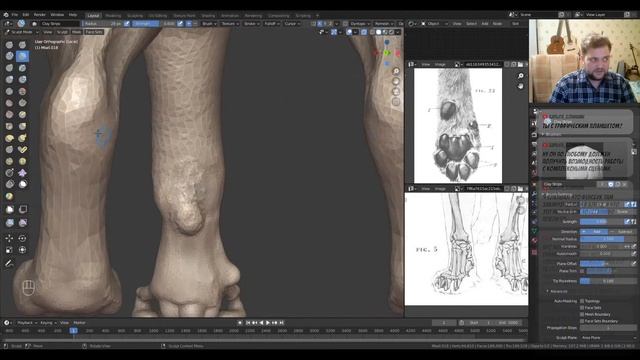Open the Sculpt Plane dropdown

coord(608,338)
